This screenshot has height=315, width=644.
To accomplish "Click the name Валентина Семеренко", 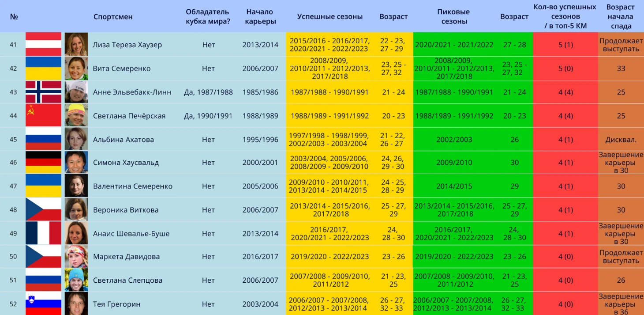I will pyautogui.click(x=132, y=186).
